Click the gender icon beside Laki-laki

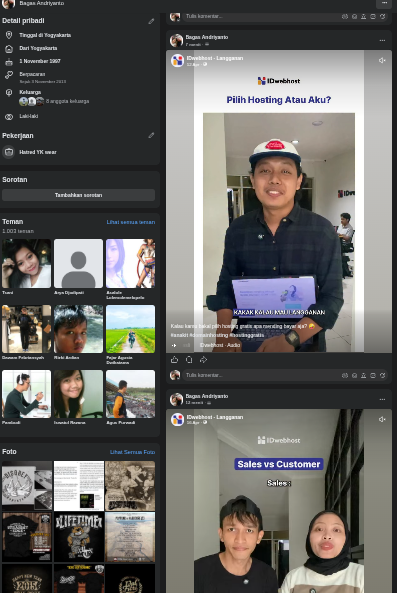[x=9, y=117]
